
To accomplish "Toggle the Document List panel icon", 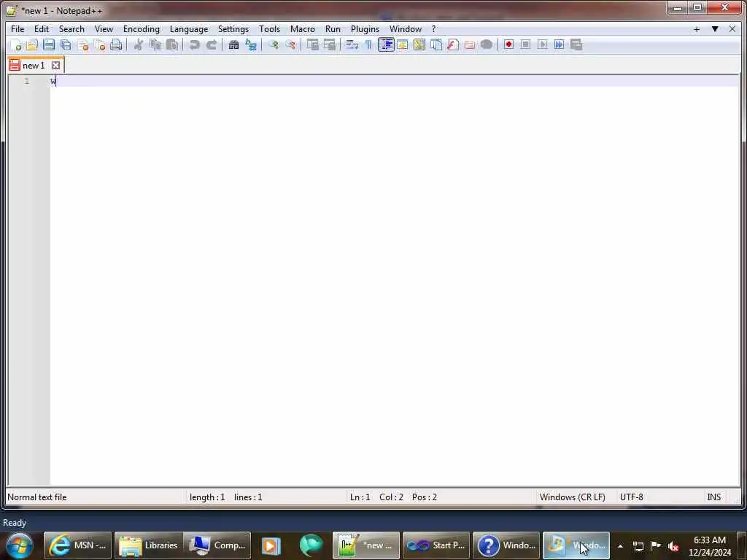I will (436, 44).
